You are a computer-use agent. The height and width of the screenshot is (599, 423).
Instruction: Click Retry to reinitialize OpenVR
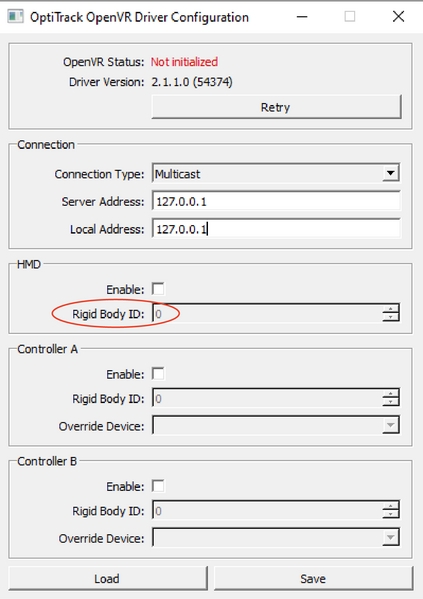click(276, 107)
